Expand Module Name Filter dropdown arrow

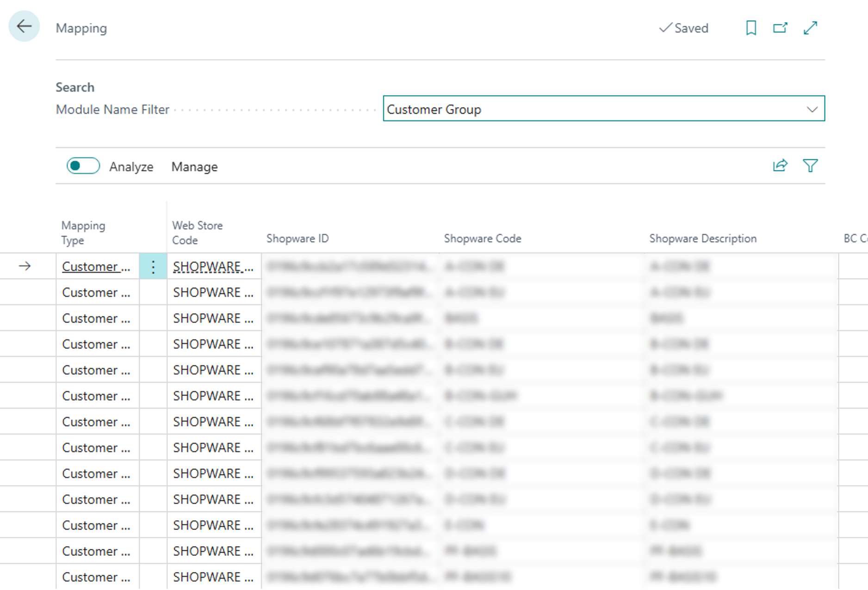coord(812,109)
